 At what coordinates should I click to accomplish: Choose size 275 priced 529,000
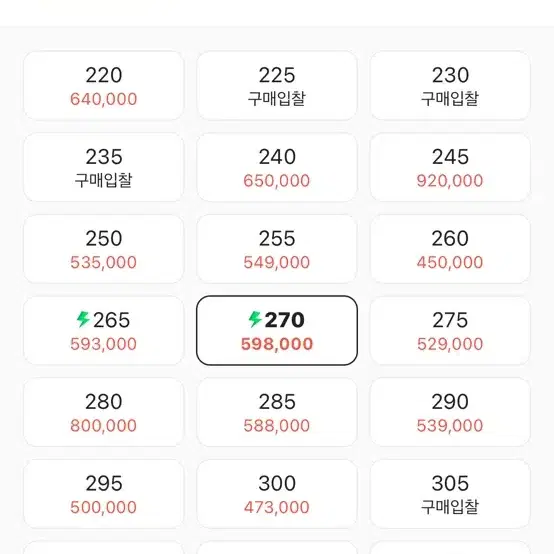[450, 331]
